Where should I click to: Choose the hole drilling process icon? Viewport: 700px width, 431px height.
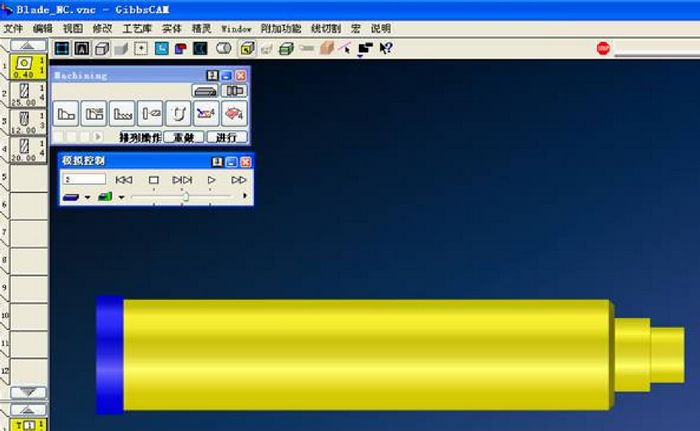(x=150, y=113)
